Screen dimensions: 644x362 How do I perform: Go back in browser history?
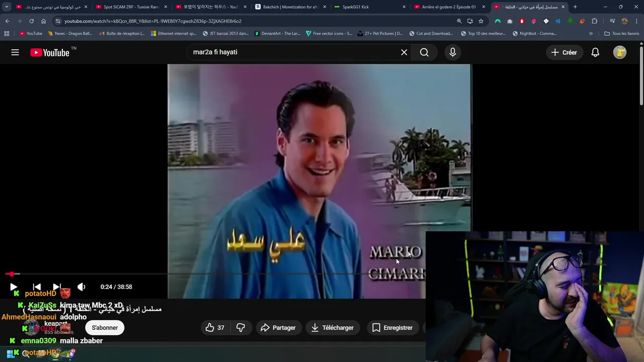pos(7,21)
